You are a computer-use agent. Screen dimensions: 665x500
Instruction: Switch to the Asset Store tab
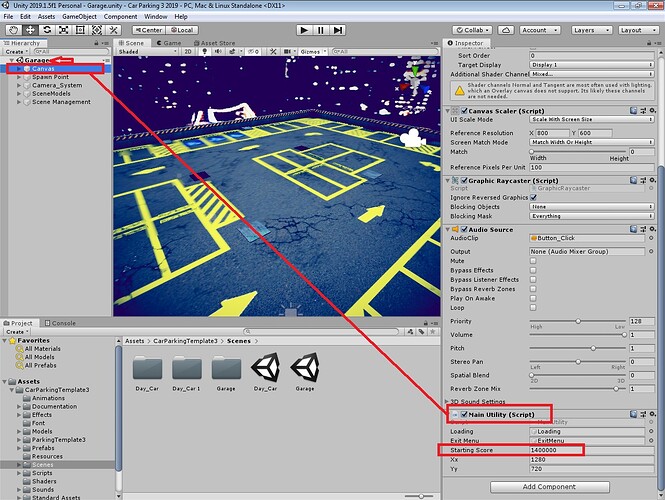click(215, 43)
